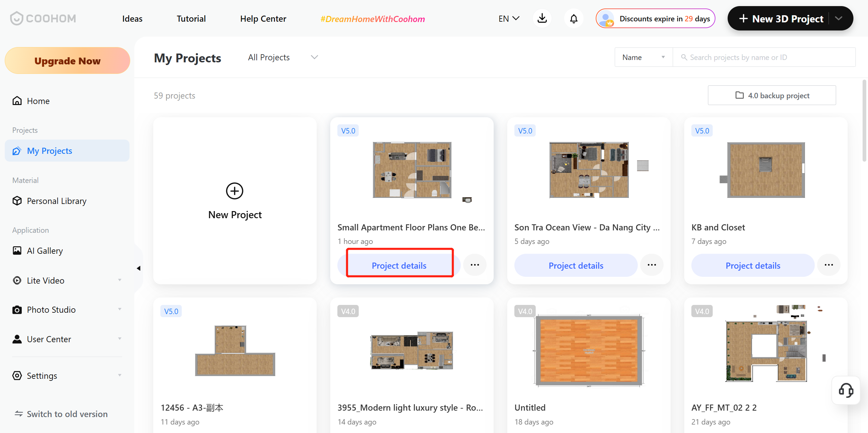Click the download icon in header
Image resolution: width=868 pixels, height=433 pixels.
click(542, 18)
